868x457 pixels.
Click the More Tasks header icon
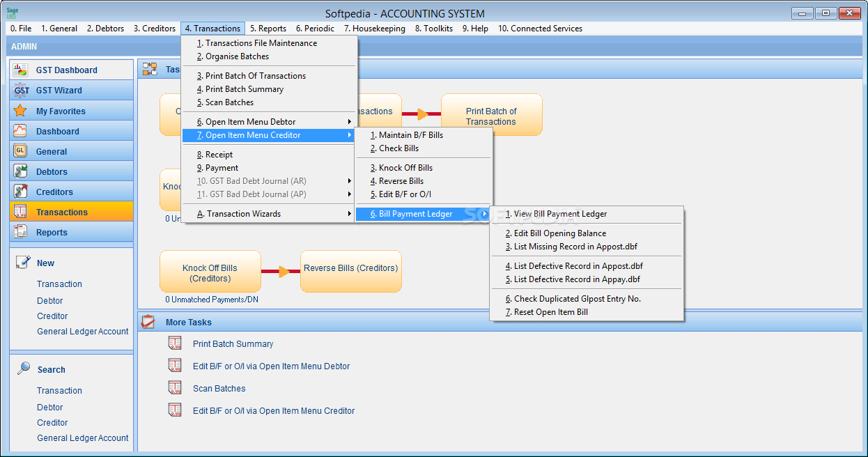pyautogui.click(x=148, y=322)
